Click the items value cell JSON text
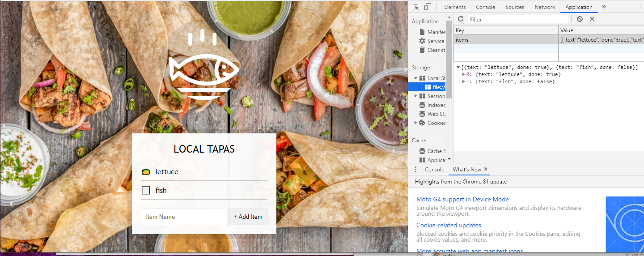644x256 pixels. tap(602, 40)
